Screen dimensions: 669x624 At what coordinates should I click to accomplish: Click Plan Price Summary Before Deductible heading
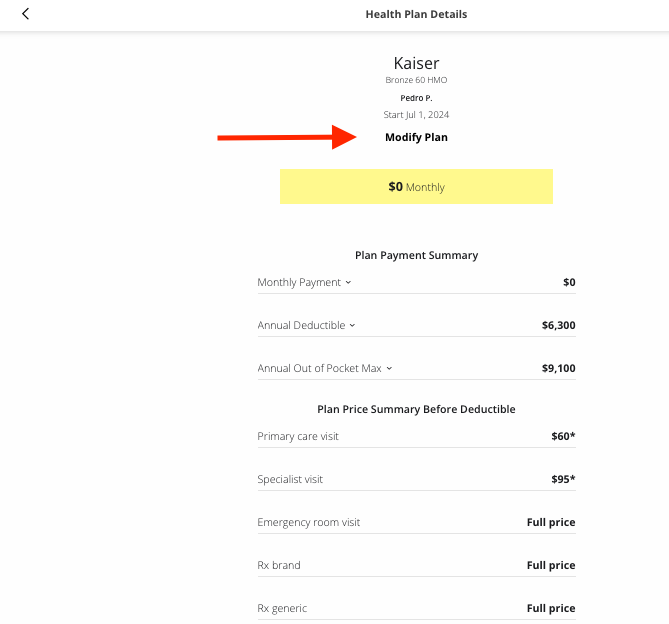point(416,409)
